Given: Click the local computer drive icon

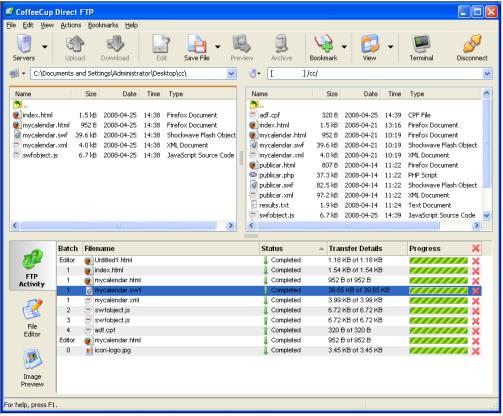Looking at the screenshot, I should [x=14, y=73].
